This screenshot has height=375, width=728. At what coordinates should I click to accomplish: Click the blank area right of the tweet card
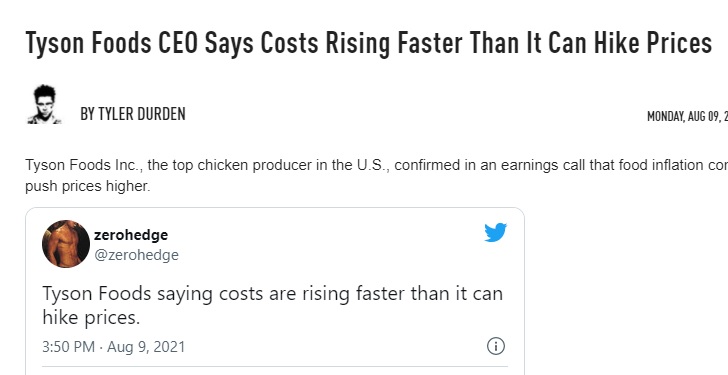tap(626, 291)
